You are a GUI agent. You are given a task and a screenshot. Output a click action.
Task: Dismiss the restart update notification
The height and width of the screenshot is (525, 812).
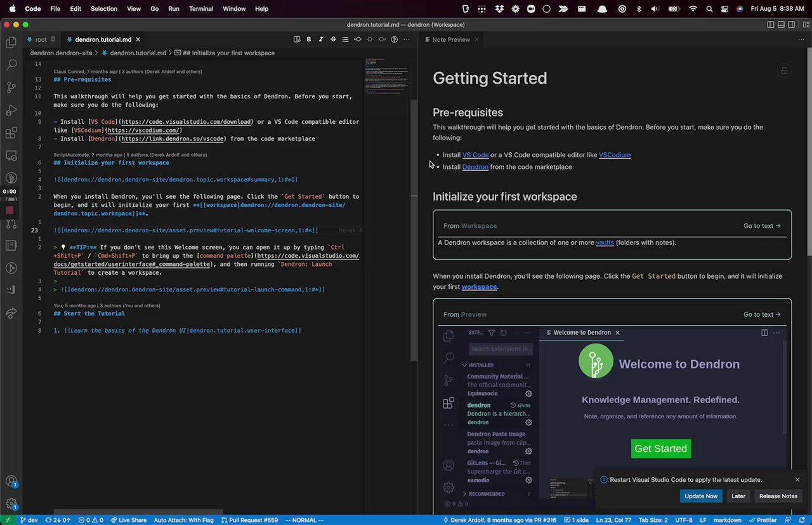797,480
